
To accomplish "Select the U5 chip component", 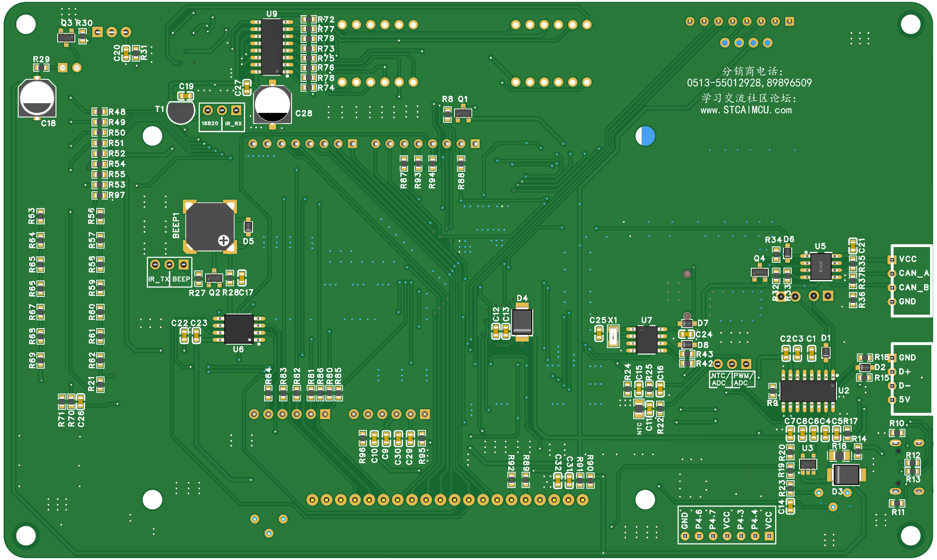I will [821, 266].
